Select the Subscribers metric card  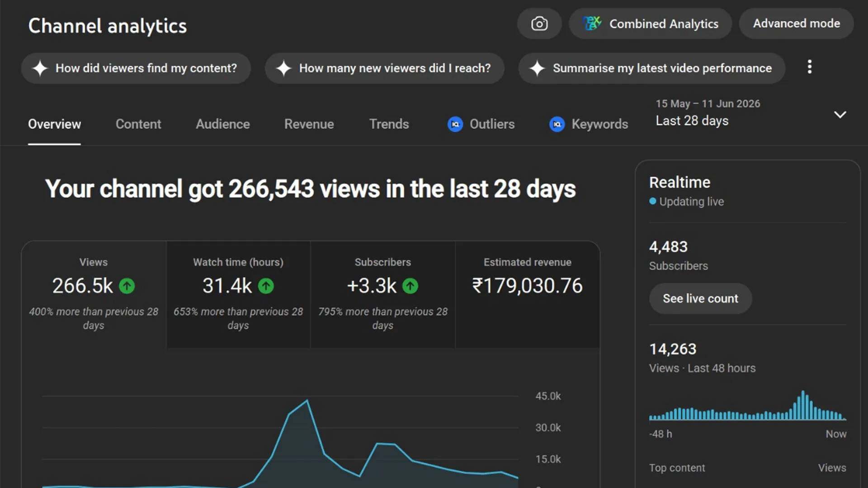383,295
